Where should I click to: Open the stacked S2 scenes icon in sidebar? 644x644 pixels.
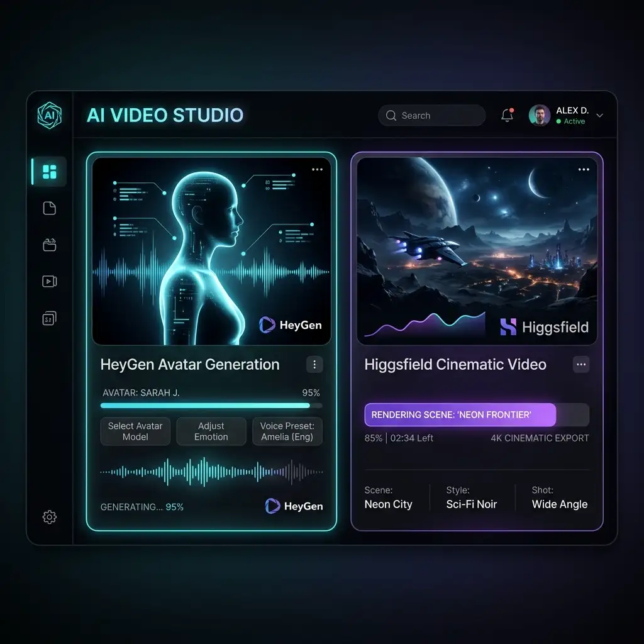click(x=49, y=318)
